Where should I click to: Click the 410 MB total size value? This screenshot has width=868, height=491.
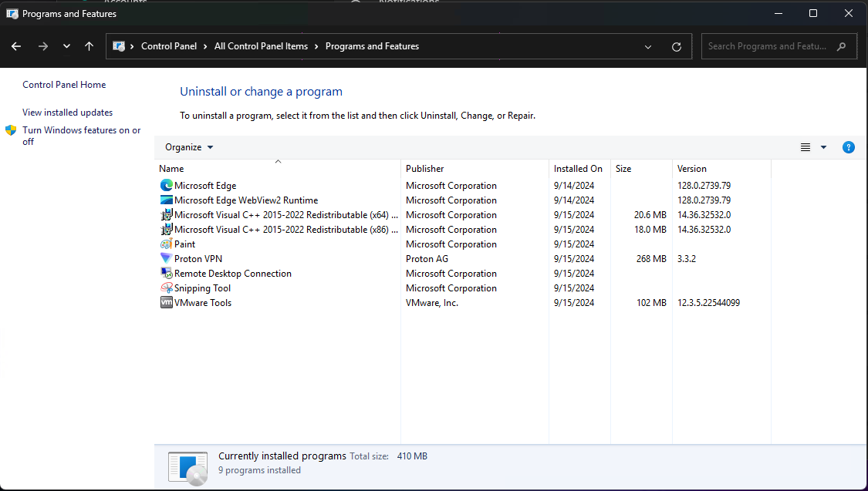tap(413, 456)
